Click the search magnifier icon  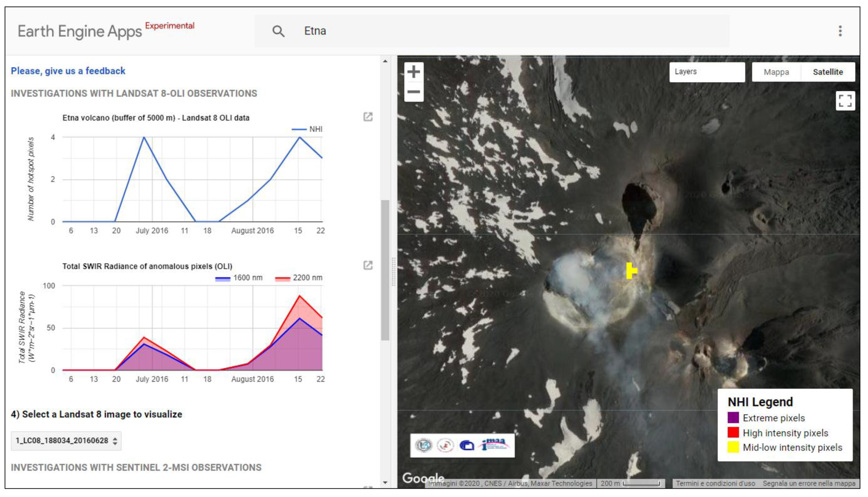coord(278,31)
